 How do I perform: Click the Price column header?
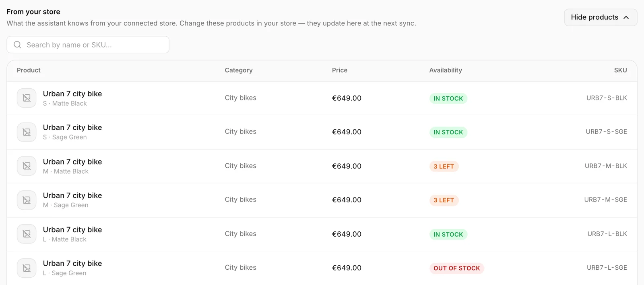[340, 70]
